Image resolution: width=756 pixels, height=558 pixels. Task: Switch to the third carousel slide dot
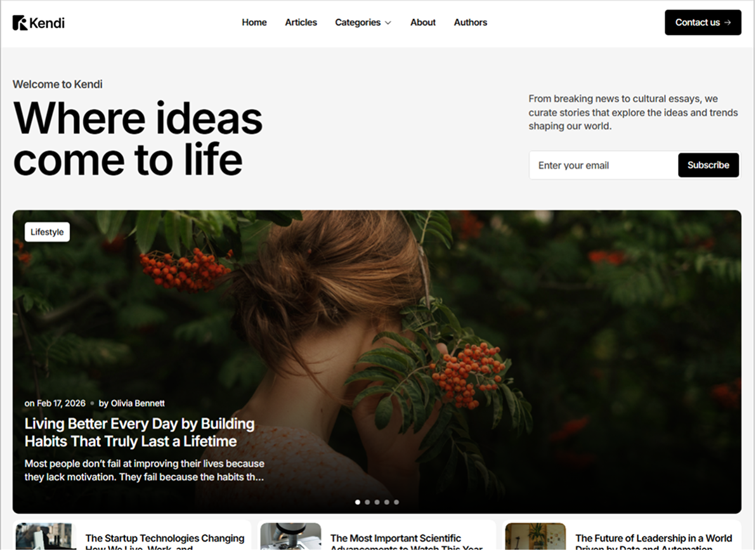click(377, 502)
